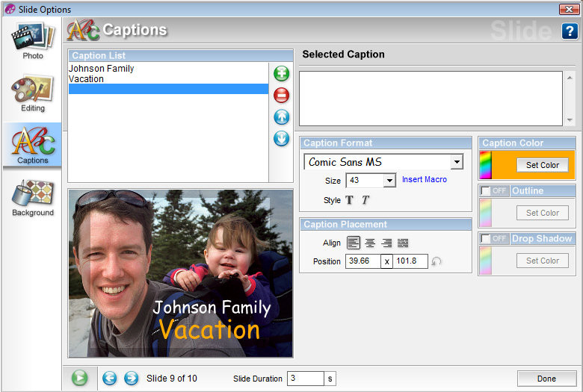Open the Editing section in the sidebar

pyautogui.click(x=33, y=93)
